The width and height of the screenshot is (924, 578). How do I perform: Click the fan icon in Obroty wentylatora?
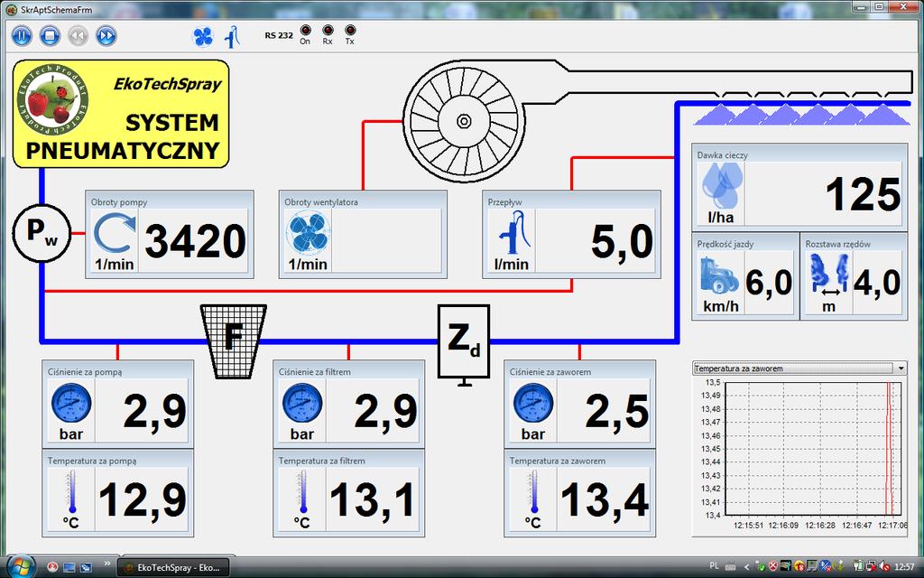[x=308, y=234]
